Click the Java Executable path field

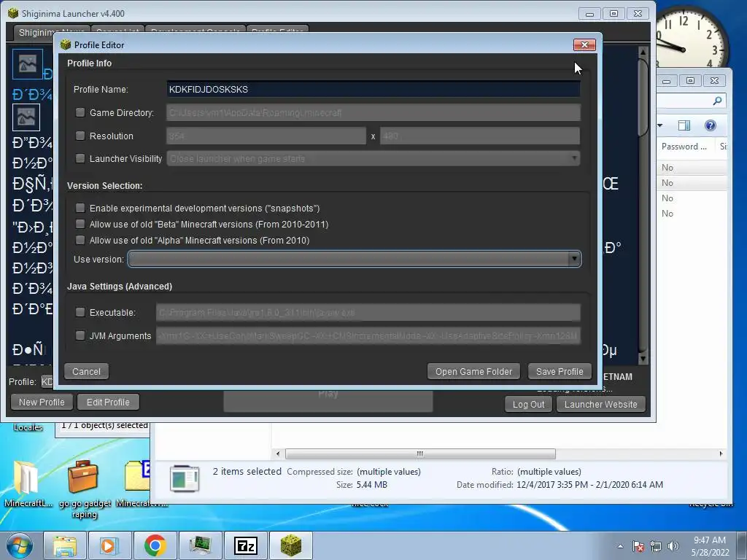[x=368, y=312]
